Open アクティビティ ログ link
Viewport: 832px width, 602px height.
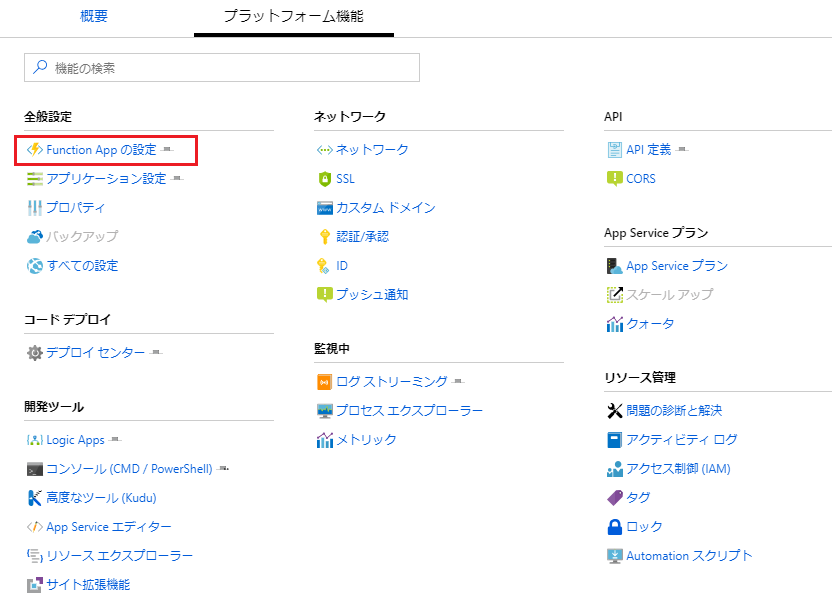click(682, 440)
